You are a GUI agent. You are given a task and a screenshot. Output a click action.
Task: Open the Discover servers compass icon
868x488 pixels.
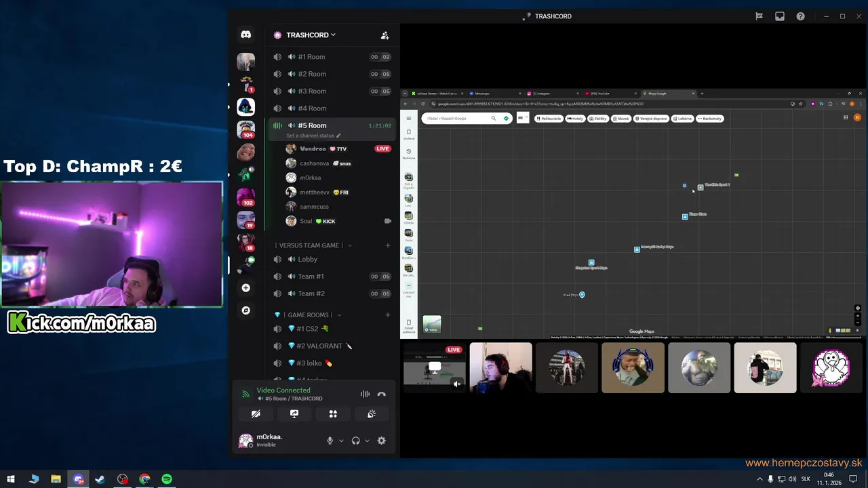tap(245, 310)
